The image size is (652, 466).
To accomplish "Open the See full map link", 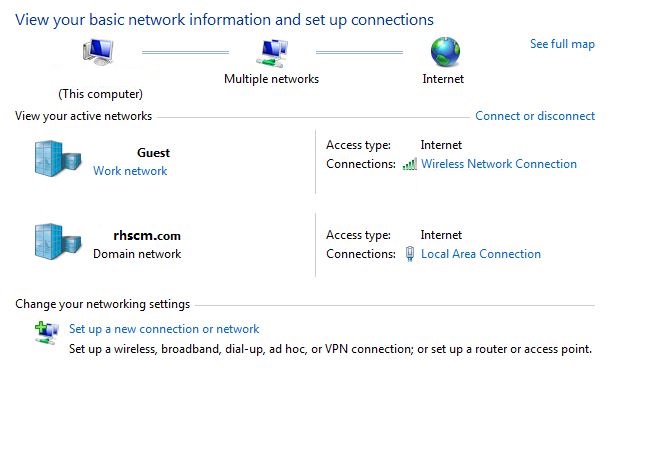I will (x=562, y=44).
